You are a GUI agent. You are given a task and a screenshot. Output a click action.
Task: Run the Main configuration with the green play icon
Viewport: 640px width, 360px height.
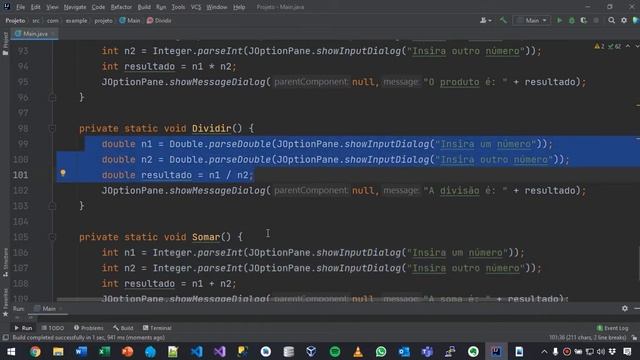560,20
